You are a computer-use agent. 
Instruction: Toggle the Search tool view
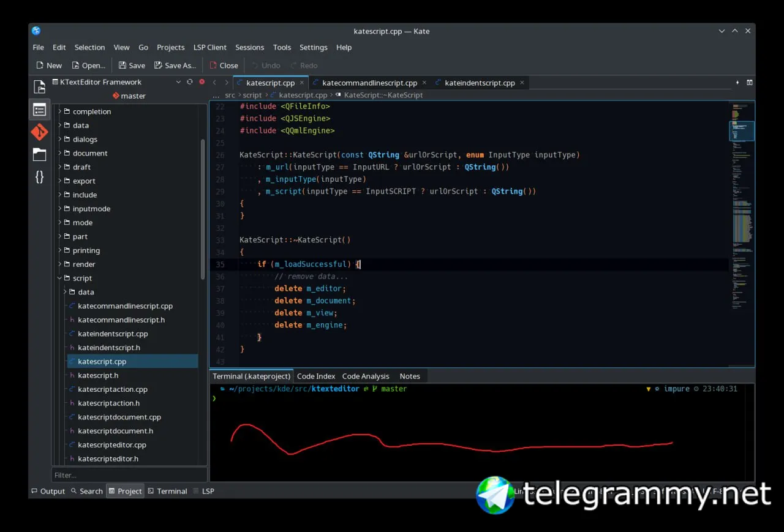click(86, 491)
